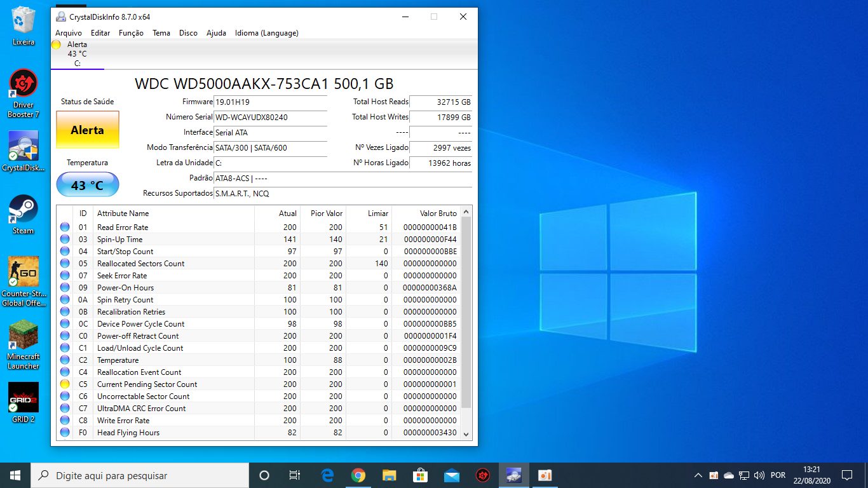The width and height of the screenshot is (868, 488).
Task: Click the 43 °C temperature button
Action: point(88,185)
